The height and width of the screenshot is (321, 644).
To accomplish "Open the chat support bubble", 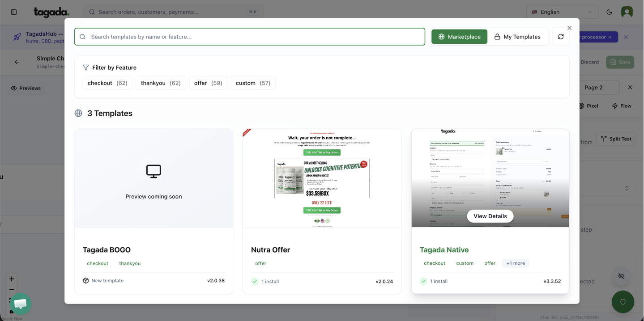I will (21, 304).
